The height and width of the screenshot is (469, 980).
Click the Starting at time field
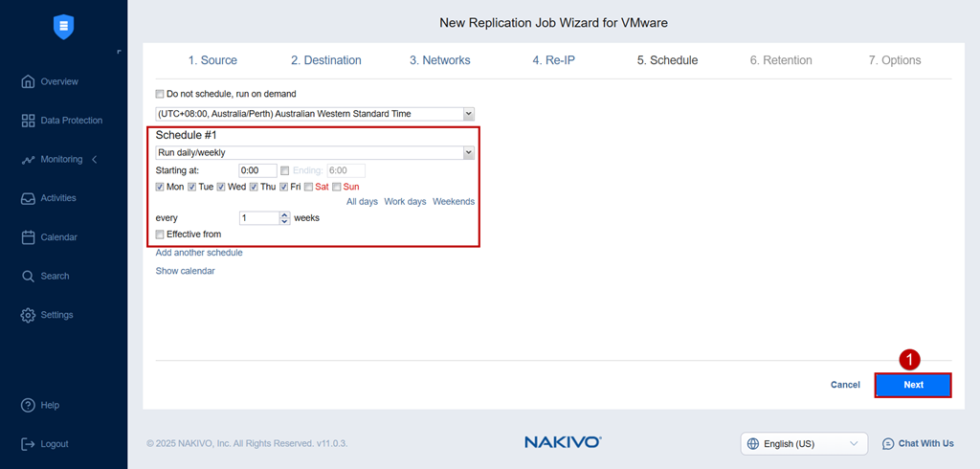[258, 170]
